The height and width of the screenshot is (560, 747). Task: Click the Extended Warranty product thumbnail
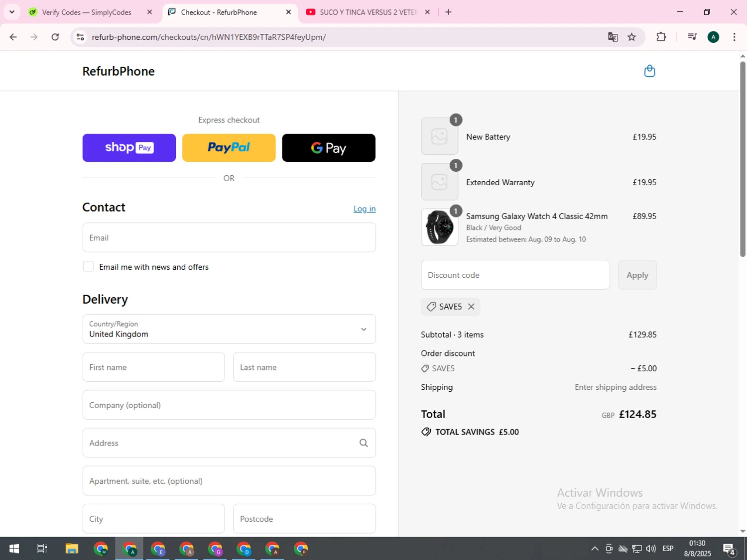(x=440, y=182)
